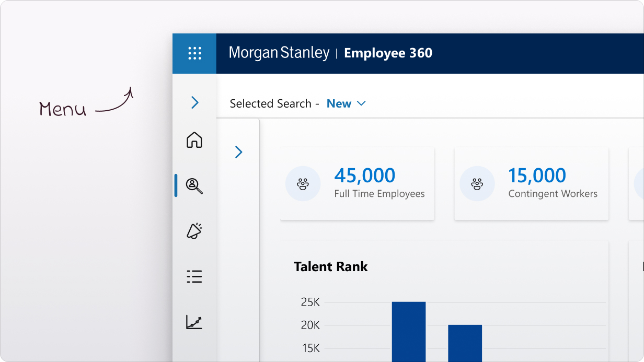Select the 45,000 Full Time Employees card
The image size is (644, 362).
tap(357, 184)
